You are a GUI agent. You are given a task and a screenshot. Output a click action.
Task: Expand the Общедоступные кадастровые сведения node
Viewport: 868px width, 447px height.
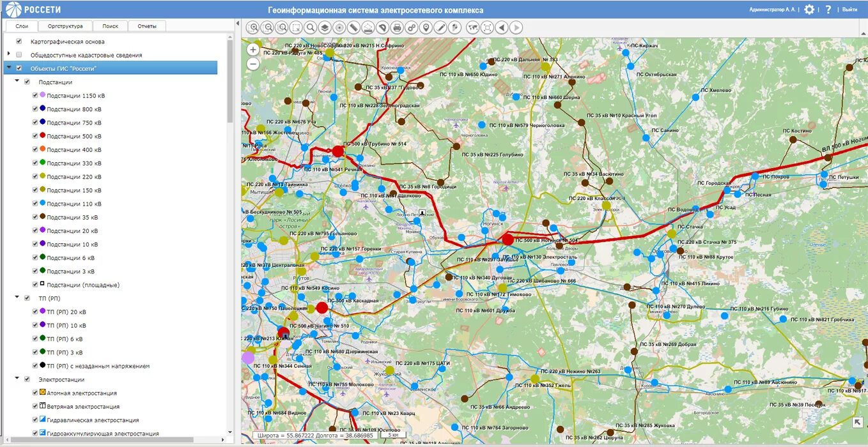pyautogui.click(x=8, y=55)
